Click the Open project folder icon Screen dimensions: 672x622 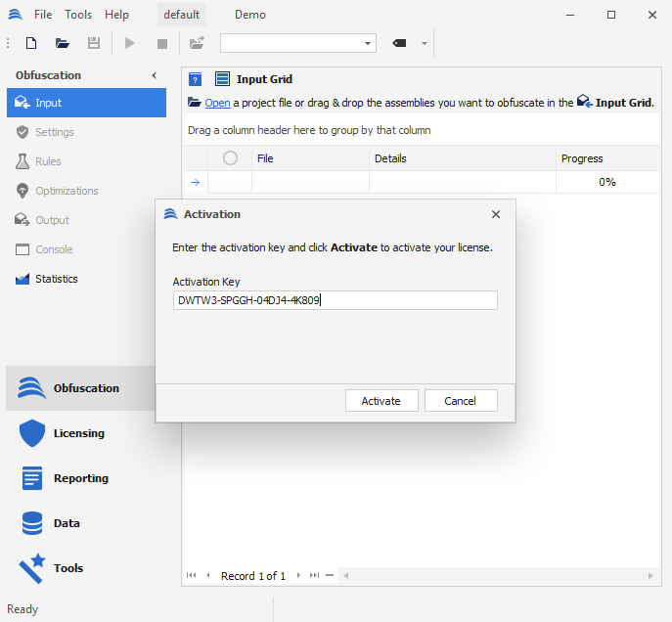pos(63,43)
